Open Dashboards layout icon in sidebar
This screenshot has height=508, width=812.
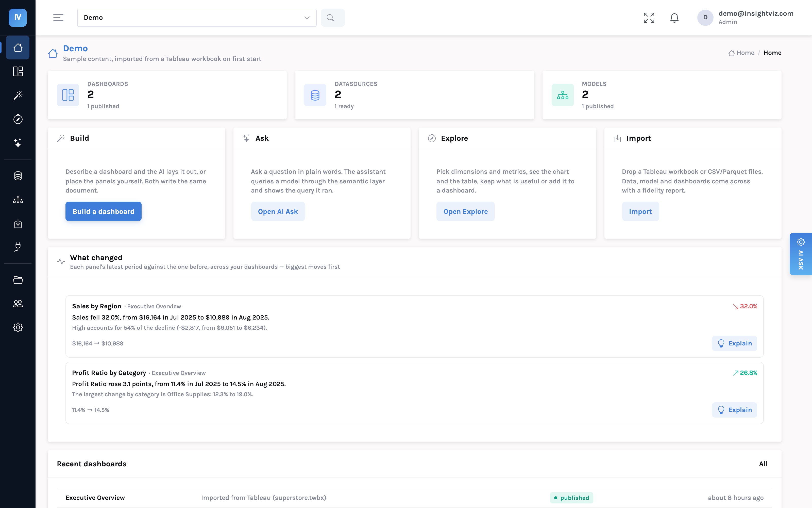[18, 71]
